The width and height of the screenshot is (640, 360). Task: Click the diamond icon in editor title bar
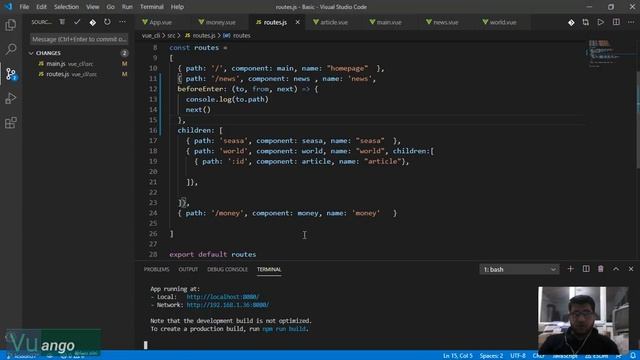coord(571,22)
